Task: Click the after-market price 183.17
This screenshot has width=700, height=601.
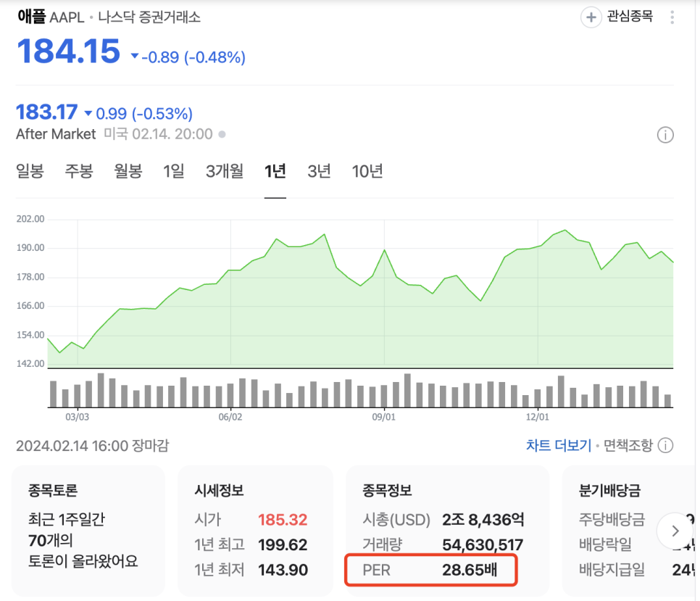Action: [47, 112]
